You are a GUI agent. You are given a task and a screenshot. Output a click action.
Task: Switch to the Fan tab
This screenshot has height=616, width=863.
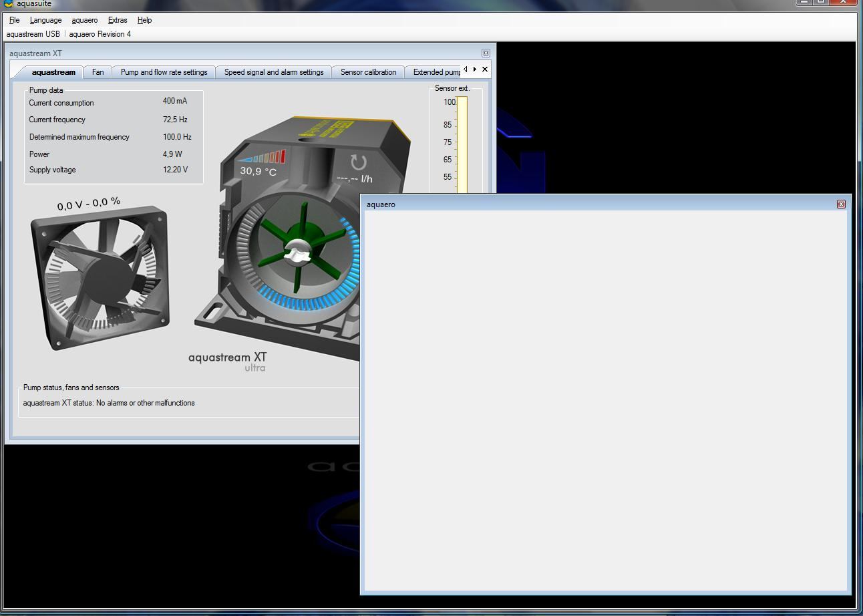pyautogui.click(x=98, y=72)
